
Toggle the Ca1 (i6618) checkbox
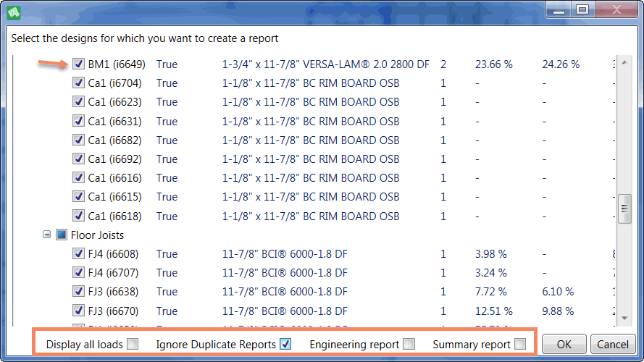pos(78,216)
